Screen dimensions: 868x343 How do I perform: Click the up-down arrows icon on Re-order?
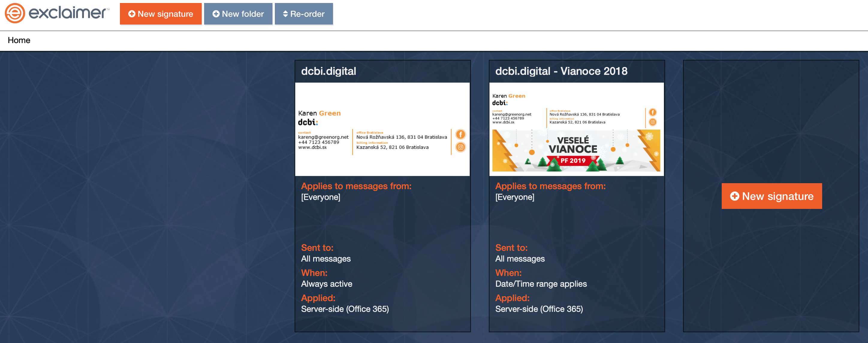285,14
